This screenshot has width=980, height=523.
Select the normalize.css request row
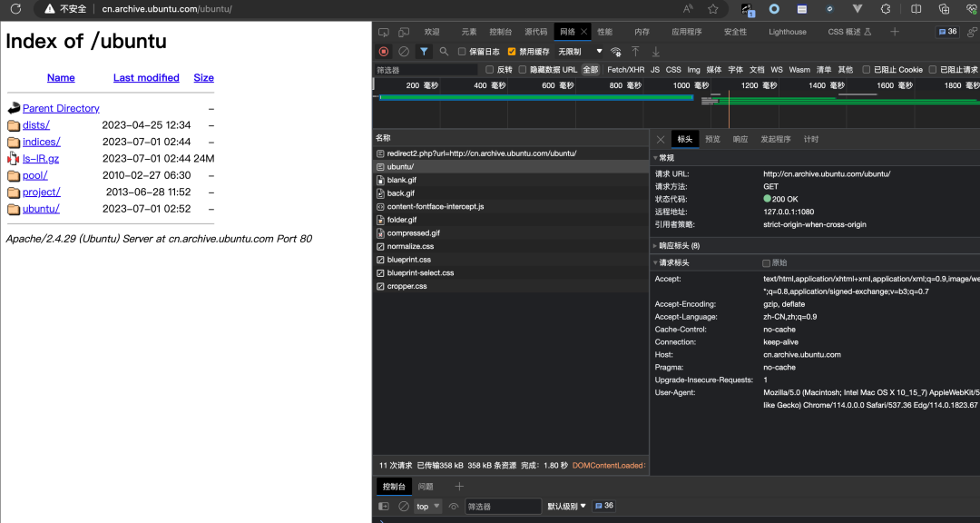tap(511, 246)
